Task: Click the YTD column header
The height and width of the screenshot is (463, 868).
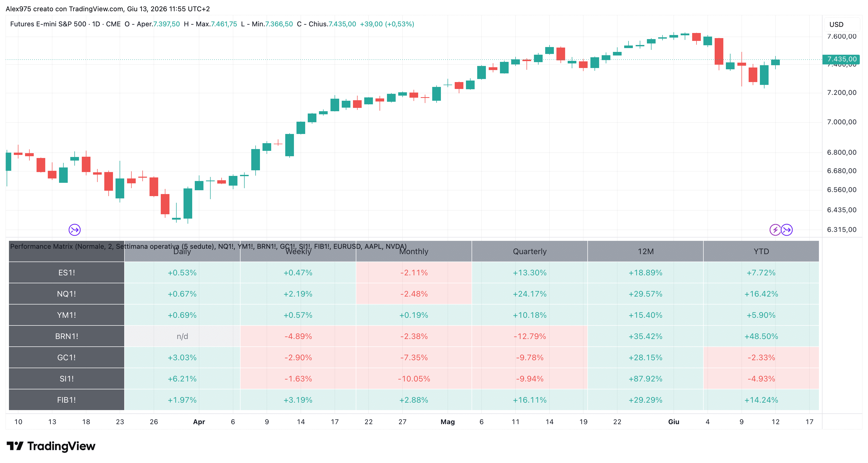Action: pyautogui.click(x=761, y=251)
